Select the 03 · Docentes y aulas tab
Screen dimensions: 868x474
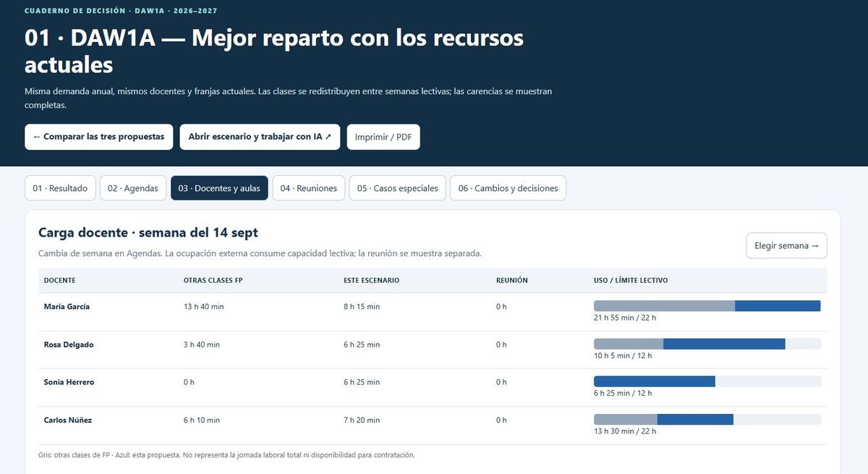click(220, 188)
